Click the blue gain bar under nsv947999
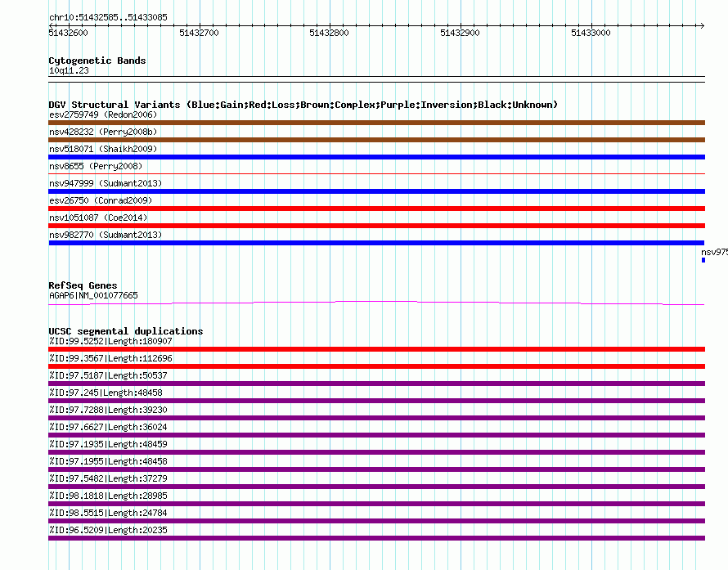 (x=376, y=191)
